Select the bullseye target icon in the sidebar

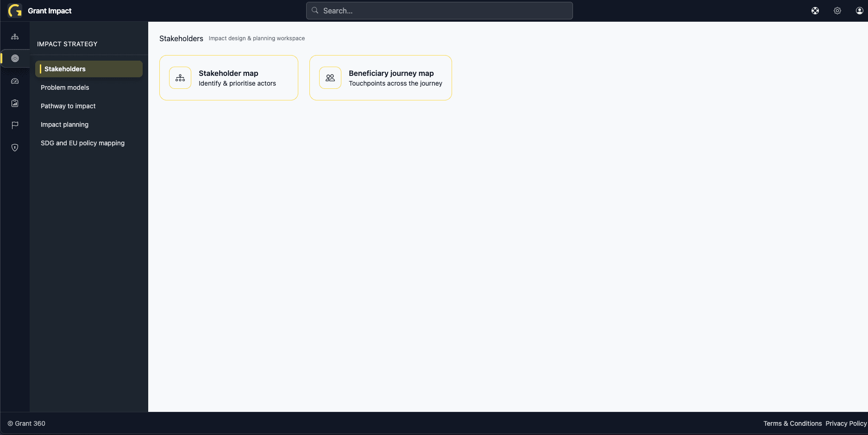15,58
